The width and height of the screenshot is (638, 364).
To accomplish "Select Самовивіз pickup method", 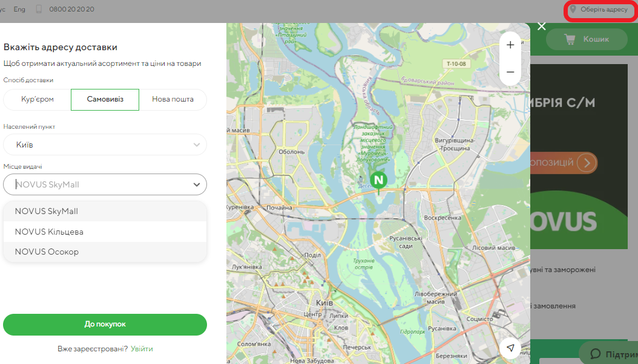I will (105, 99).
